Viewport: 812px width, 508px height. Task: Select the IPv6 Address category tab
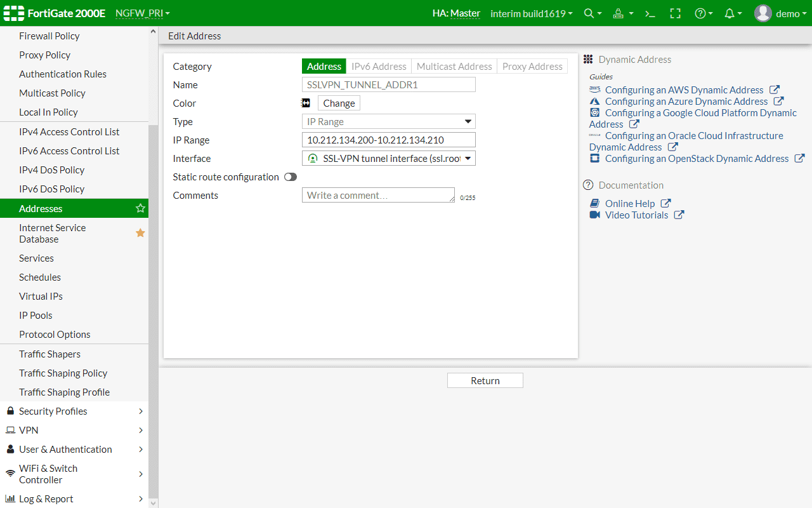tap(379, 66)
